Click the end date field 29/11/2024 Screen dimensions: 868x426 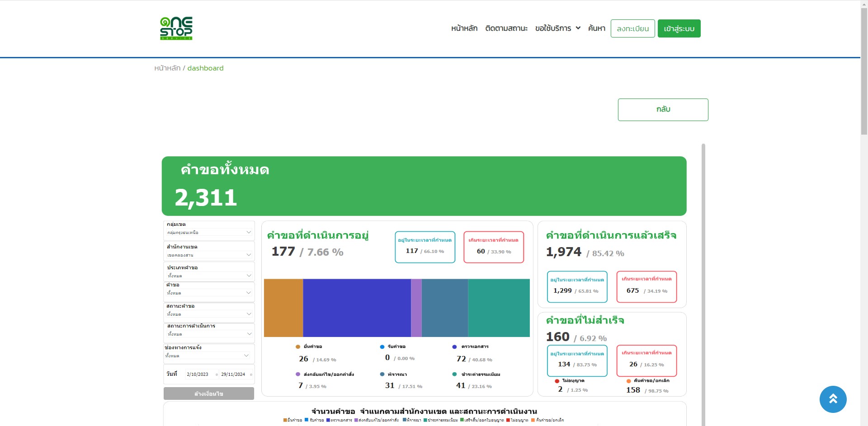pyautogui.click(x=236, y=375)
